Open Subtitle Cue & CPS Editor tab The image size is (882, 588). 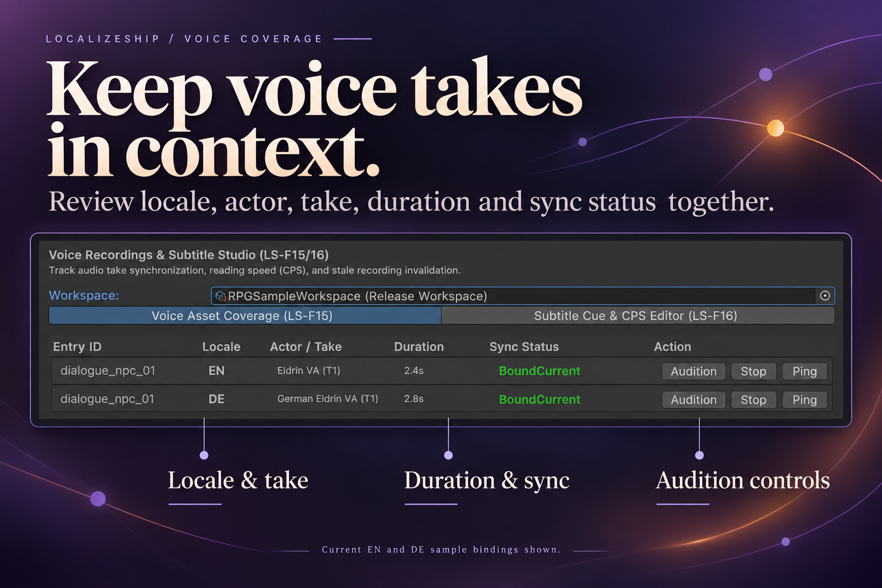pyautogui.click(x=637, y=315)
